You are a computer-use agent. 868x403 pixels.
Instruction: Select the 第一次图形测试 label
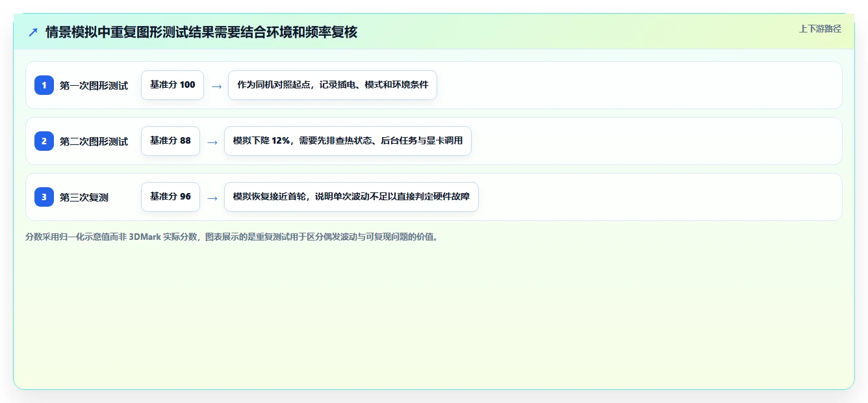[x=94, y=85]
